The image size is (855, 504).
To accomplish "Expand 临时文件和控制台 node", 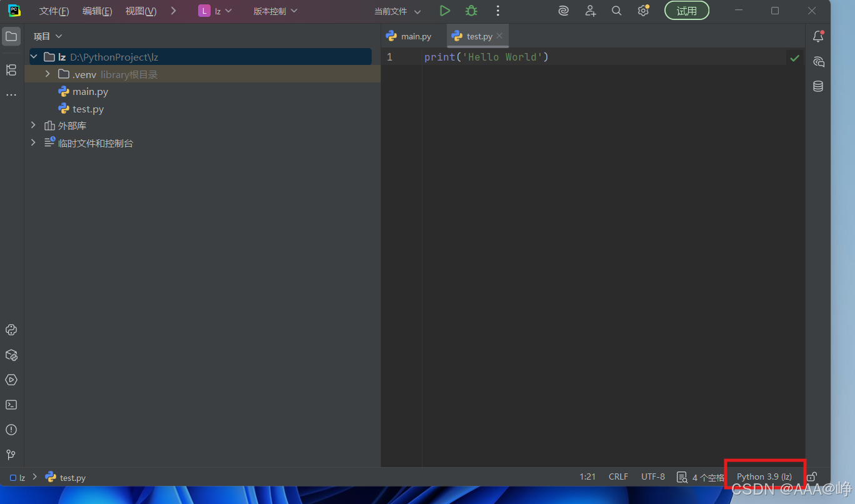I will (33, 143).
